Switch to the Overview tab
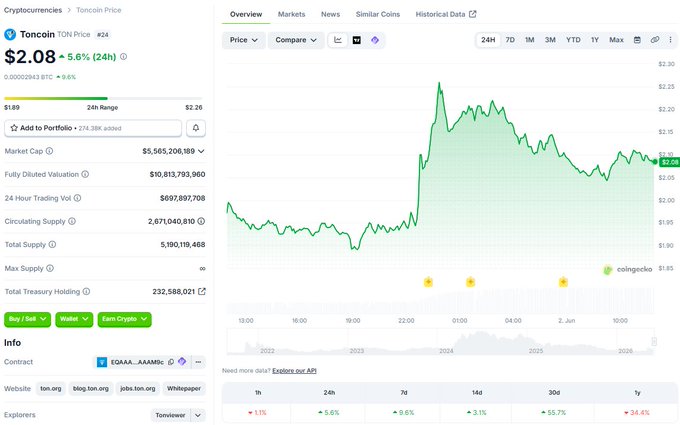This screenshot has height=425, width=680. coord(246,14)
